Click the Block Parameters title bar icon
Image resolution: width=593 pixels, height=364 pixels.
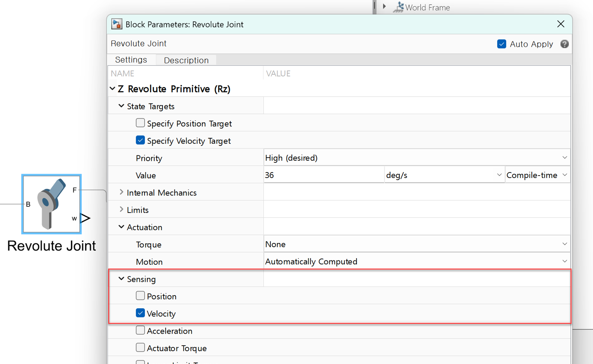pyautogui.click(x=116, y=24)
